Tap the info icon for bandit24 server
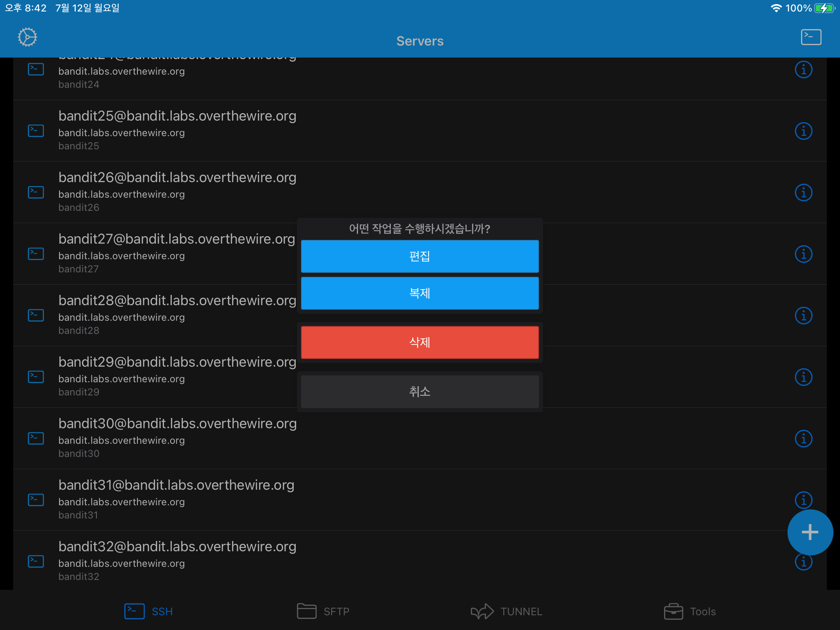The height and width of the screenshot is (630, 840). (x=803, y=70)
